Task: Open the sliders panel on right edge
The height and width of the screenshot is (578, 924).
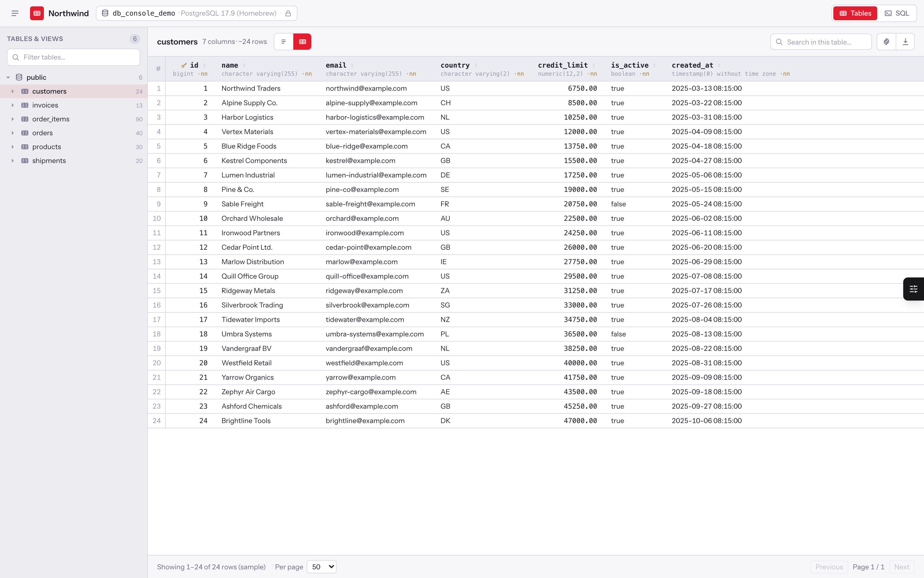Action: pyautogui.click(x=914, y=289)
